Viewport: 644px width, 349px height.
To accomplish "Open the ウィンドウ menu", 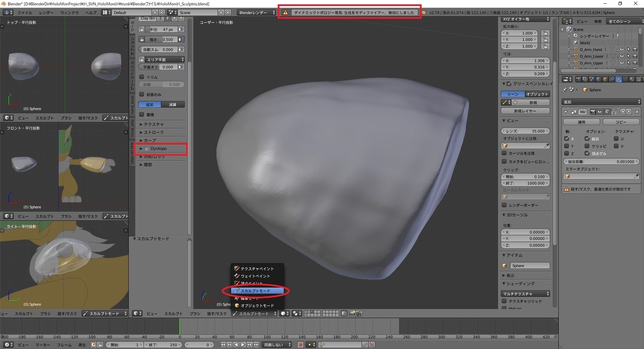I will tap(70, 12).
